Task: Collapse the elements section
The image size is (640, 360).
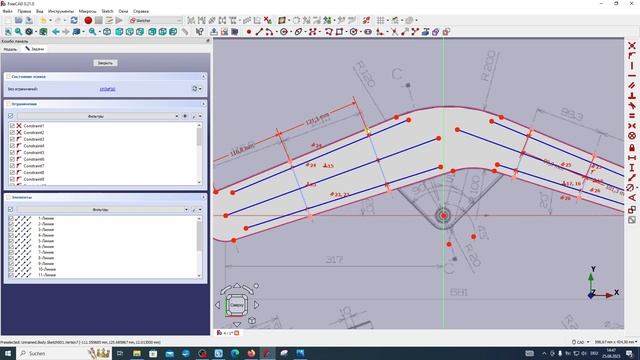Action: (x=203, y=197)
